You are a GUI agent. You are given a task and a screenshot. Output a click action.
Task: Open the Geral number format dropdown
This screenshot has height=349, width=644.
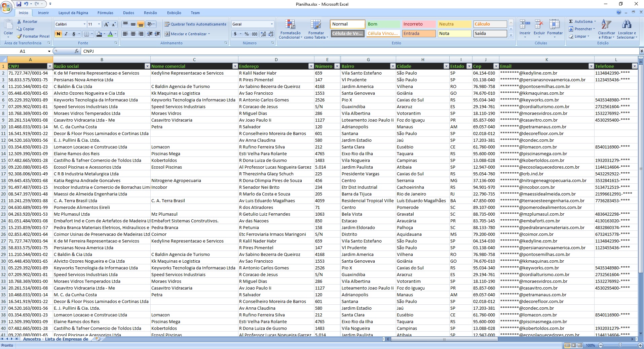tap(272, 24)
